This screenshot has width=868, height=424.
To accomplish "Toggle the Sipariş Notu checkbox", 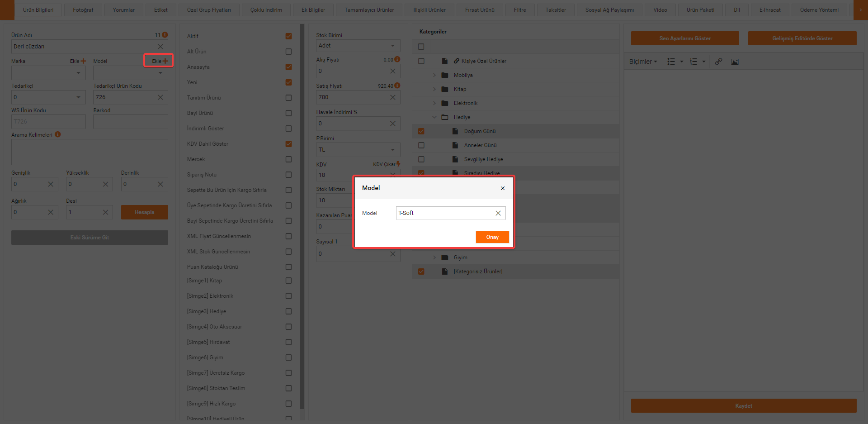I will pos(288,175).
